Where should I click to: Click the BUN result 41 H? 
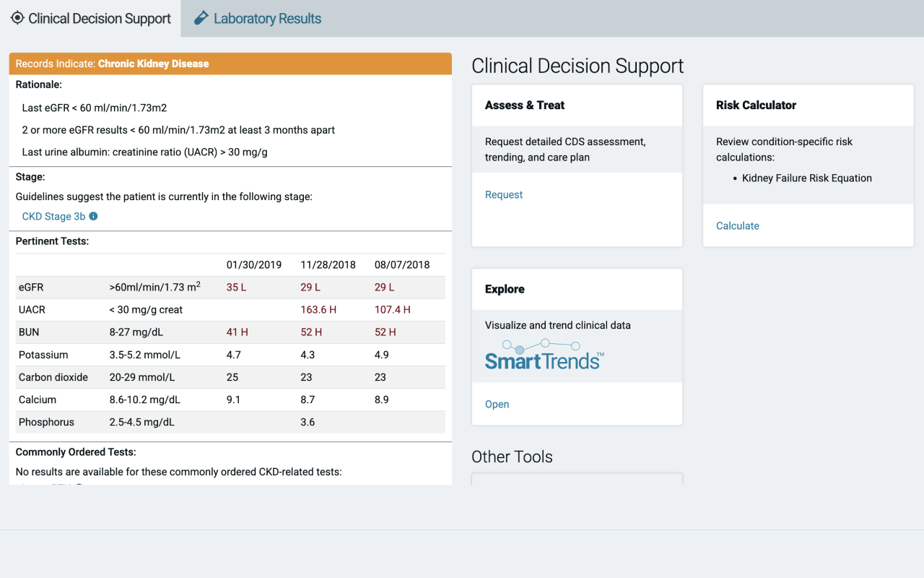point(237,332)
